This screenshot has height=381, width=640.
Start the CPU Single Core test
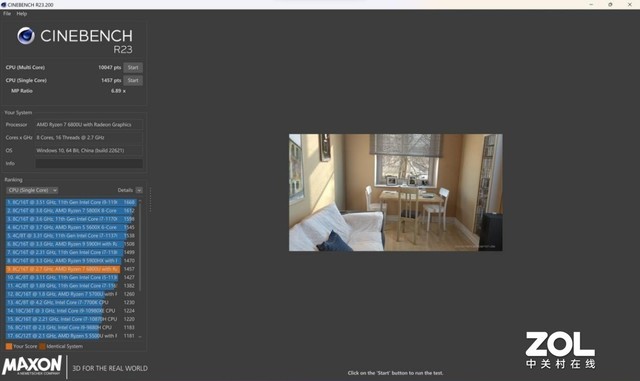[x=133, y=80]
